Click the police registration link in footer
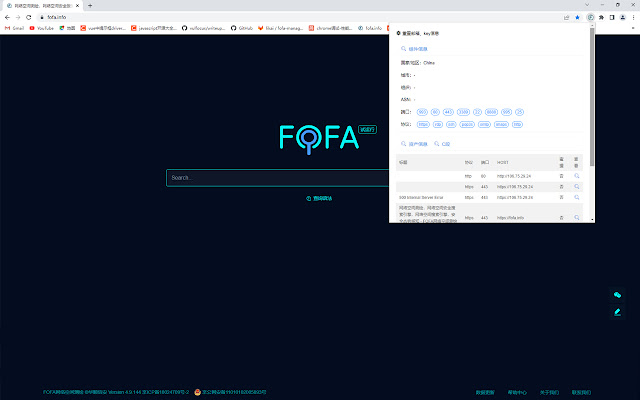 [231, 392]
